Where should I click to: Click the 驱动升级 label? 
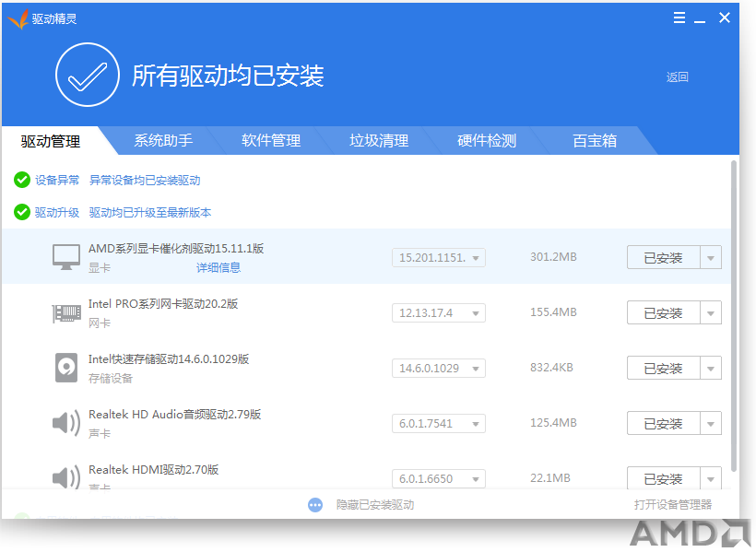pos(57,213)
